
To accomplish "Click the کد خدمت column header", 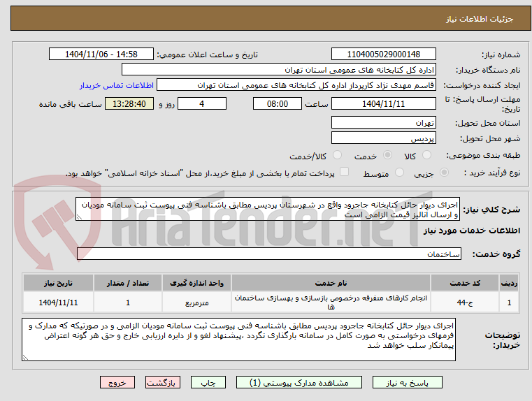I will pyautogui.click(x=465, y=283).
